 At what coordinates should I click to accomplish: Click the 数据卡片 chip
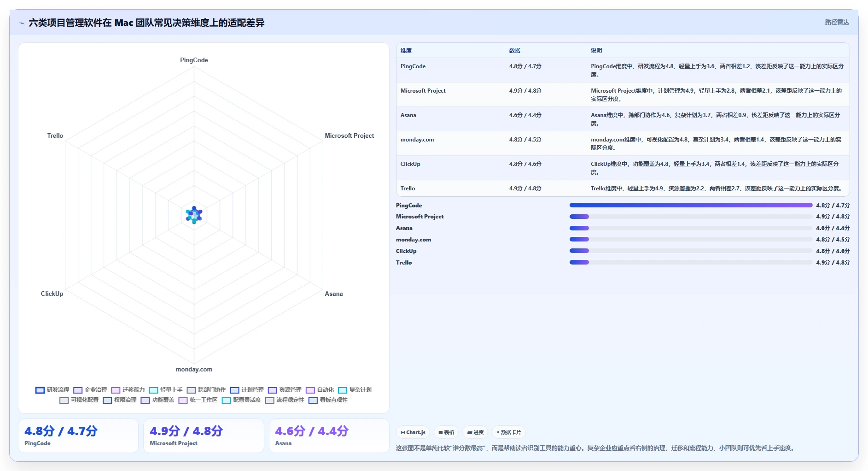pyautogui.click(x=509, y=432)
